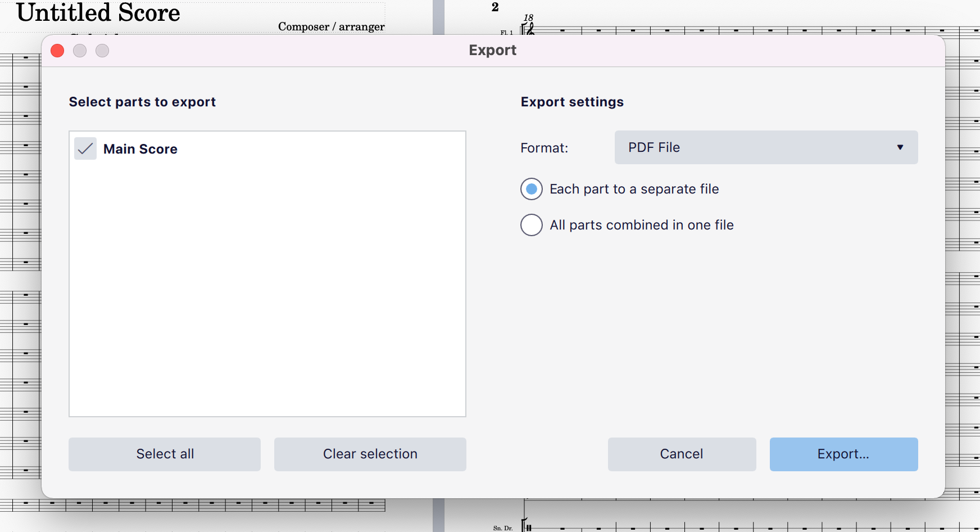Image resolution: width=980 pixels, height=532 pixels.
Task: Open the Format dropdown
Action: tap(765, 147)
